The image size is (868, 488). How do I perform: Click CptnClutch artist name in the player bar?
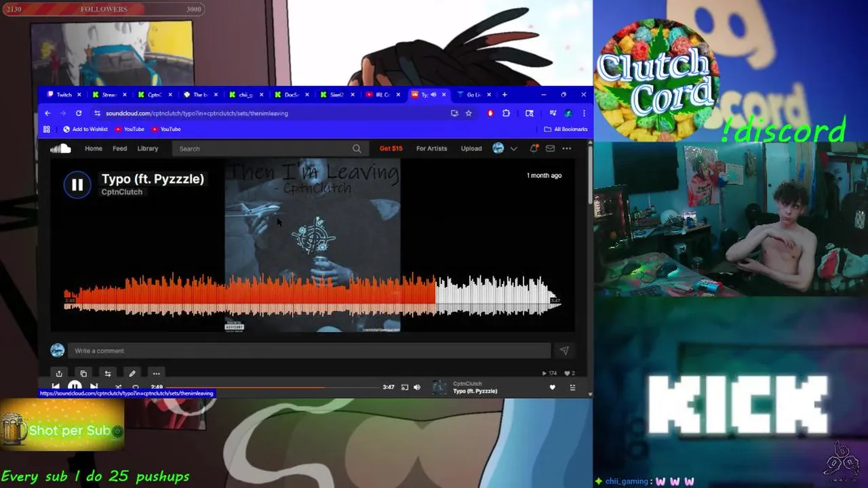pyautogui.click(x=467, y=384)
